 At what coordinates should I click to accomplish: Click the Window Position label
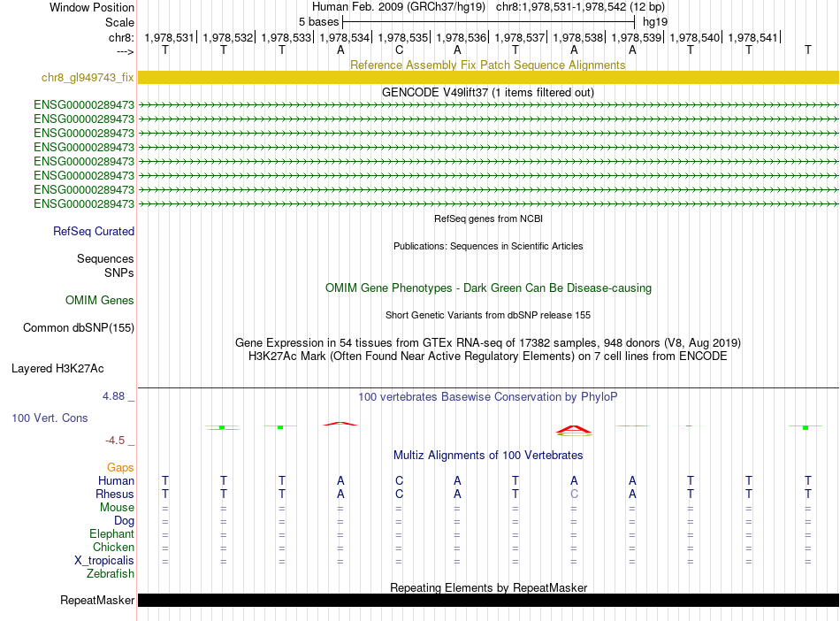(92, 7)
